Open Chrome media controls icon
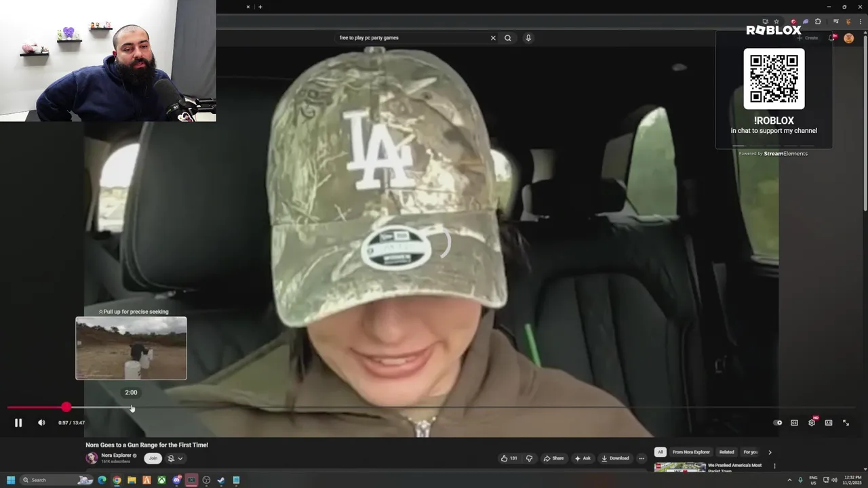This screenshot has height=488, width=868. (835, 22)
